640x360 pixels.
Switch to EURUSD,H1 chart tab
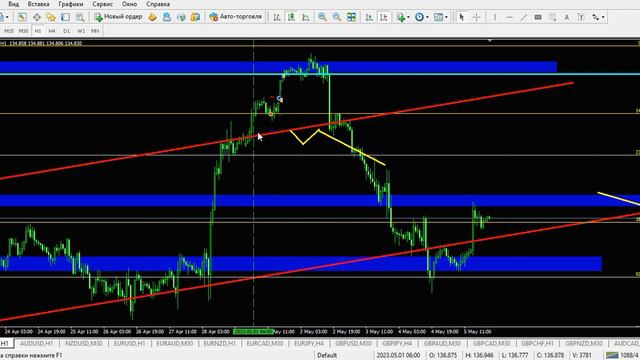(x=129, y=344)
